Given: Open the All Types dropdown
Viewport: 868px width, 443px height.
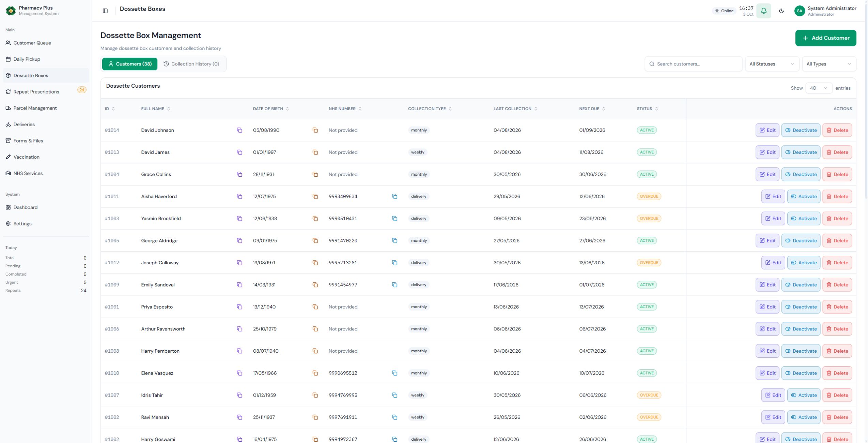Looking at the screenshot, I should point(829,64).
